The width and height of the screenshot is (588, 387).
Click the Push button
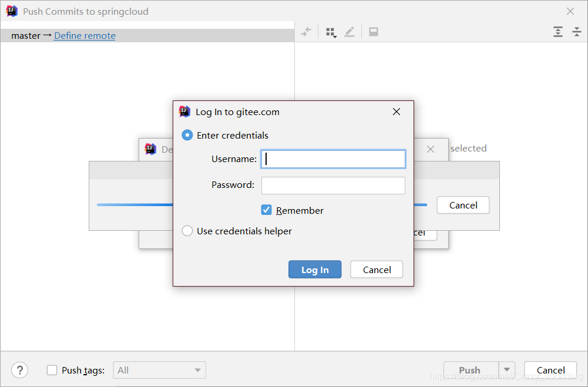tap(471, 370)
